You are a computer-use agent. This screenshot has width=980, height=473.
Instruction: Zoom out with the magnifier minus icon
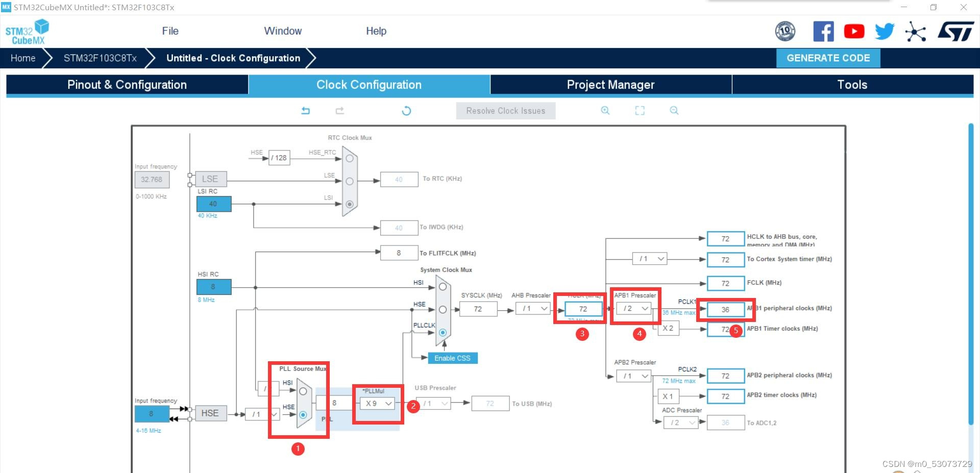click(674, 111)
